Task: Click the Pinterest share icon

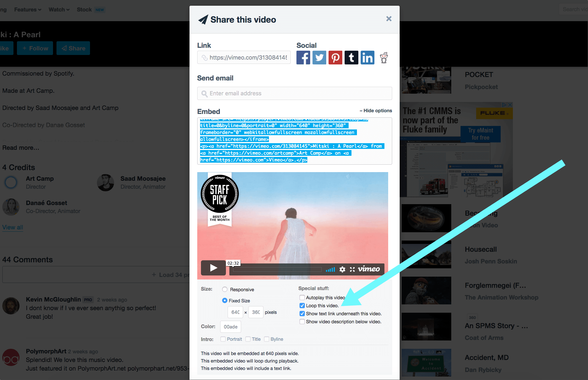Action: tap(335, 56)
